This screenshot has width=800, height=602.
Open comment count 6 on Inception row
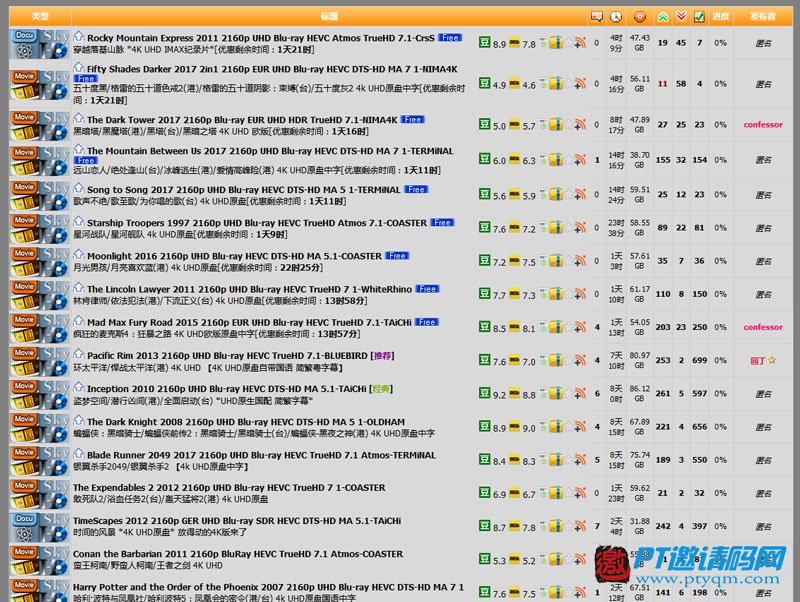[597, 393]
